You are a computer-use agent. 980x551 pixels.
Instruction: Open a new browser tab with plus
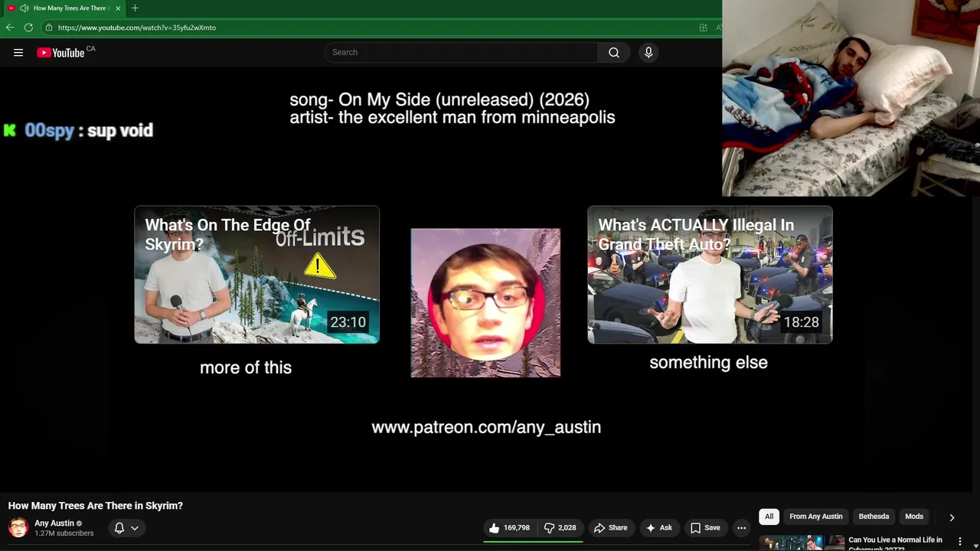click(x=135, y=8)
